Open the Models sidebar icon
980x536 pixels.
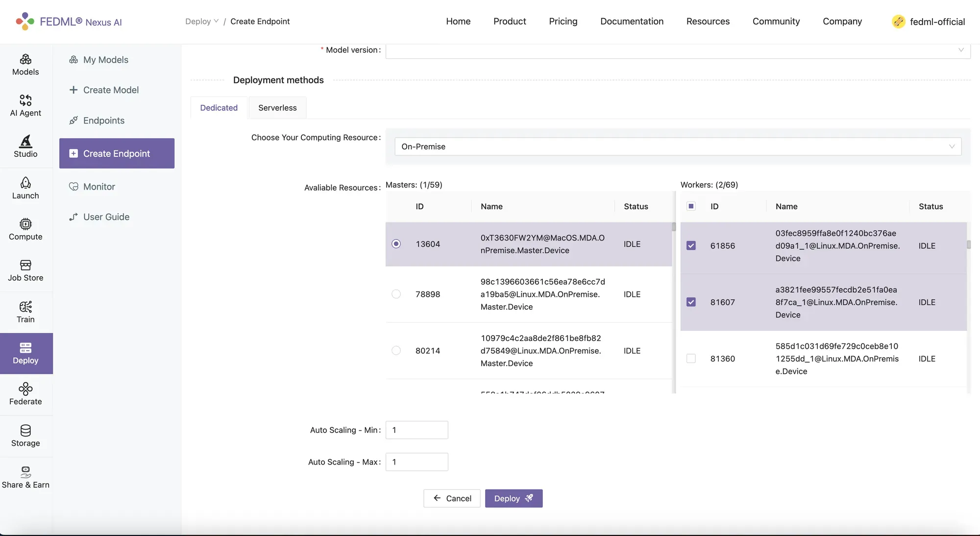(x=25, y=65)
